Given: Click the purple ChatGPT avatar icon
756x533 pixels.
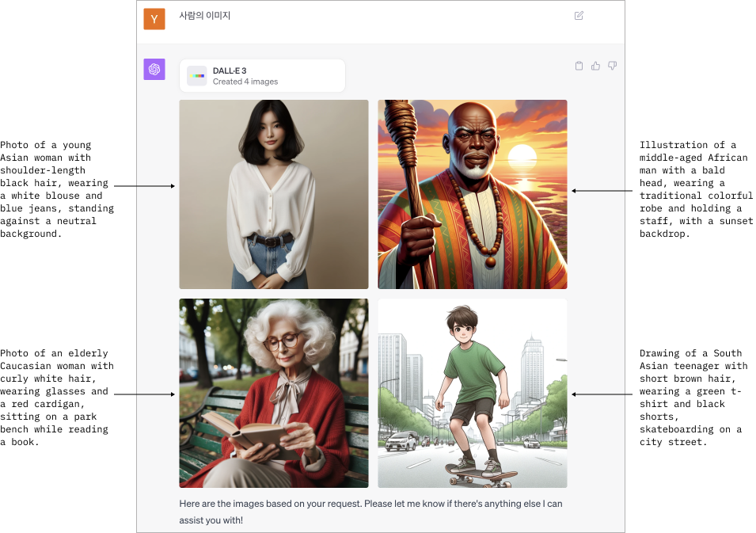Looking at the screenshot, I should (154, 69).
